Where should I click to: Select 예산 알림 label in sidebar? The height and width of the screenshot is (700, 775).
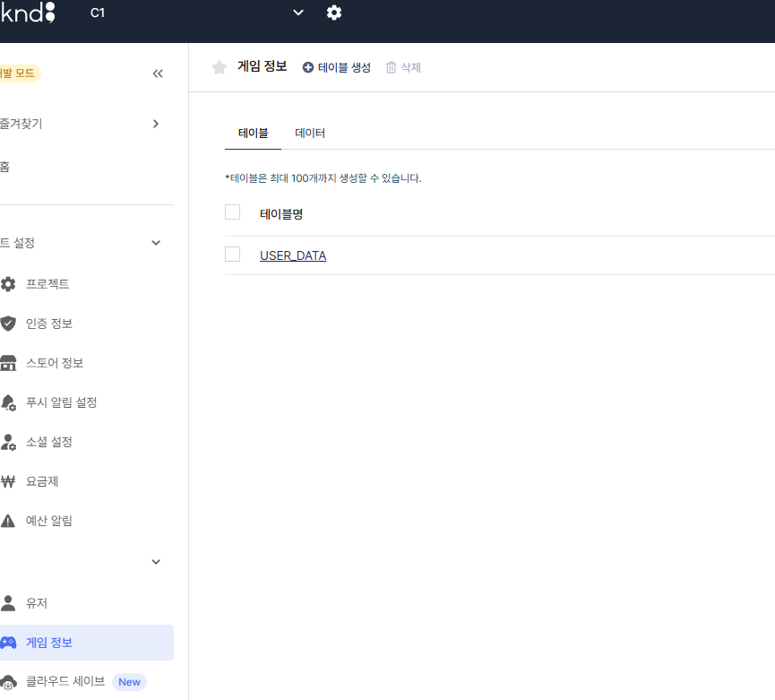tap(49, 521)
